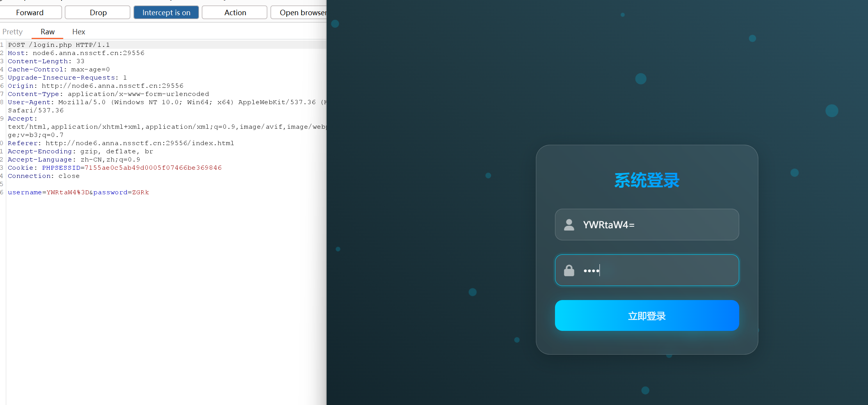This screenshot has height=405, width=868.
Task: Click the Content-Type header line
Action: [x=108, y=94]
